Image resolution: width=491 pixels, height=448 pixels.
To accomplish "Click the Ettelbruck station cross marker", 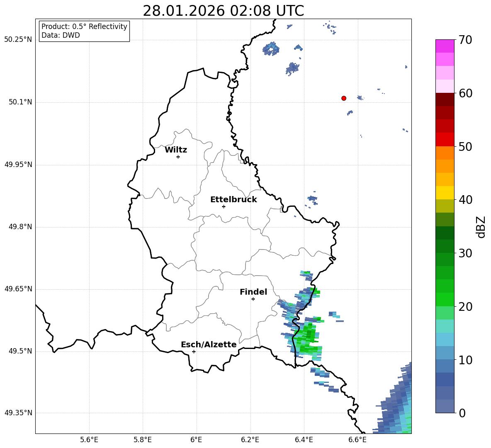I will click(x=224, y=207).
